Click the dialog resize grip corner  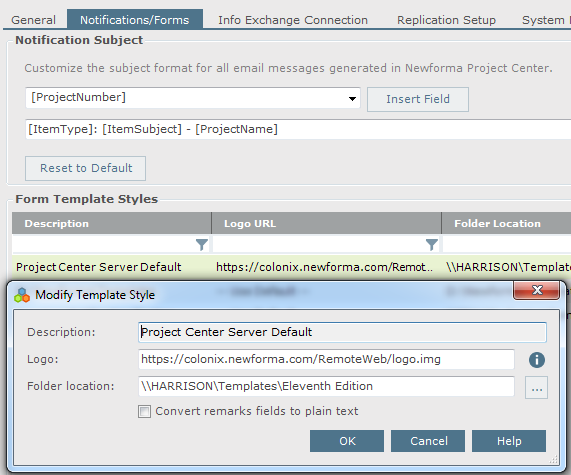pos(554,460)
